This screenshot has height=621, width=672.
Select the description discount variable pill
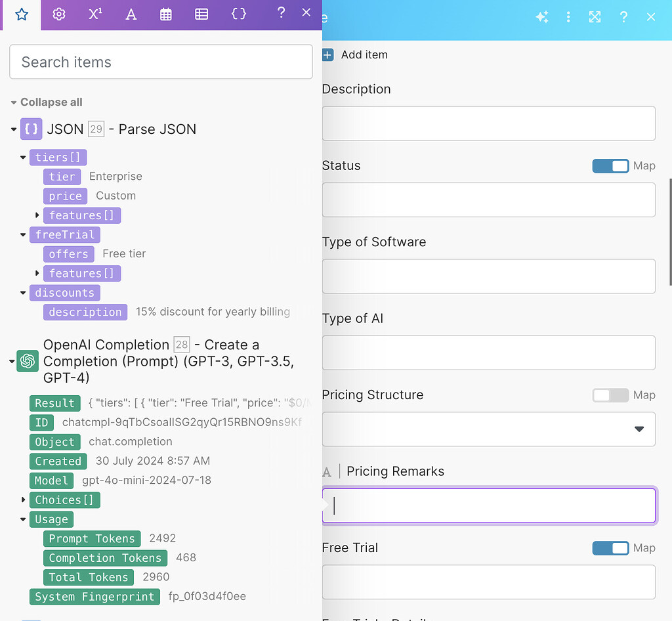(85, 312)
